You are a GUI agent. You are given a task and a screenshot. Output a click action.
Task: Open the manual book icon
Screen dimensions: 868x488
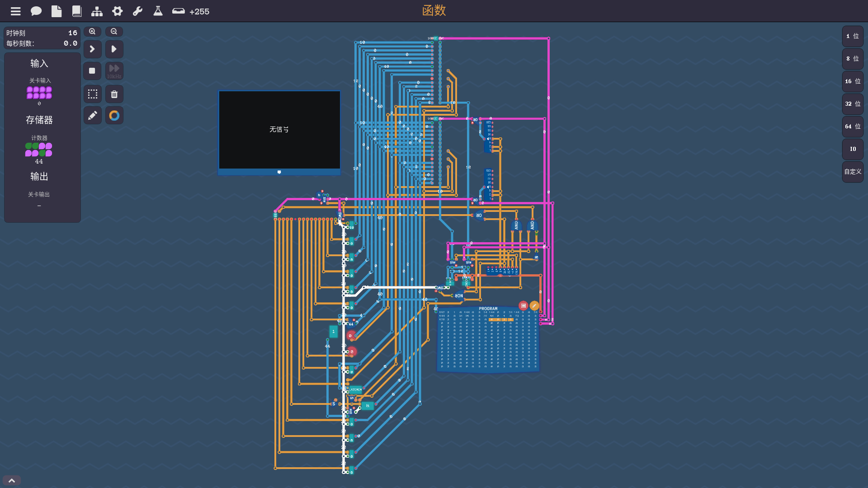(77, 11)
